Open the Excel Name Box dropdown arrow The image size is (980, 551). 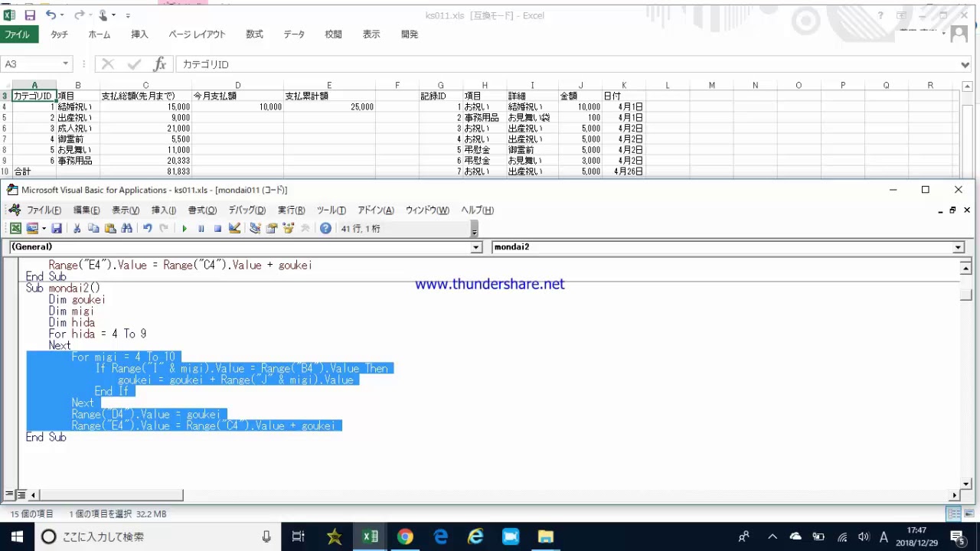[x=66, y=64]
